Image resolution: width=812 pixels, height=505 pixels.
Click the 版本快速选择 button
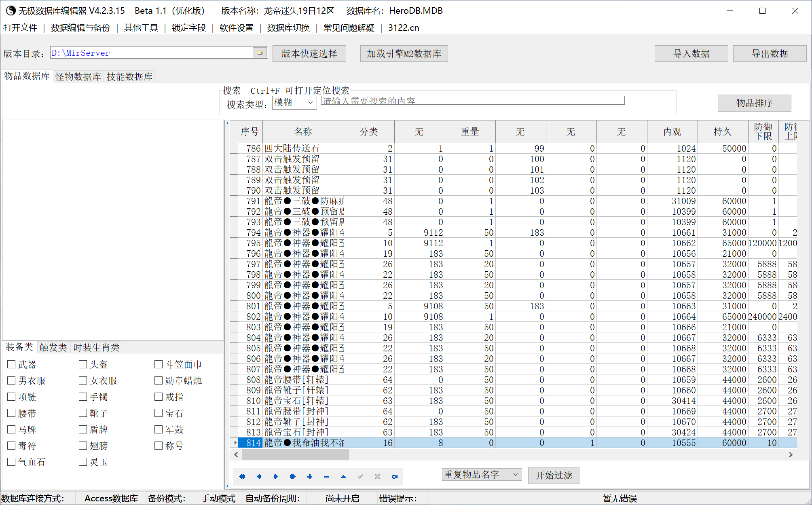point(309,54)
